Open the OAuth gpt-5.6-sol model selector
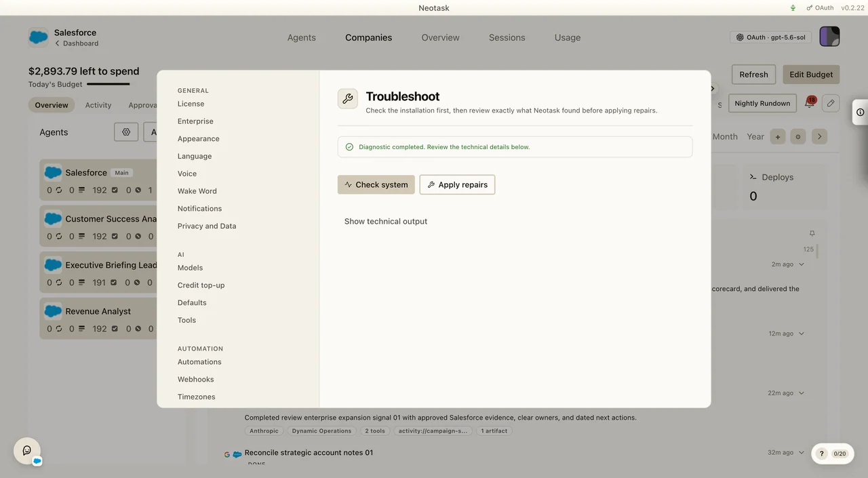Image resolution: width=868 pixels, height=478 pixels. (x=771, y=37)
